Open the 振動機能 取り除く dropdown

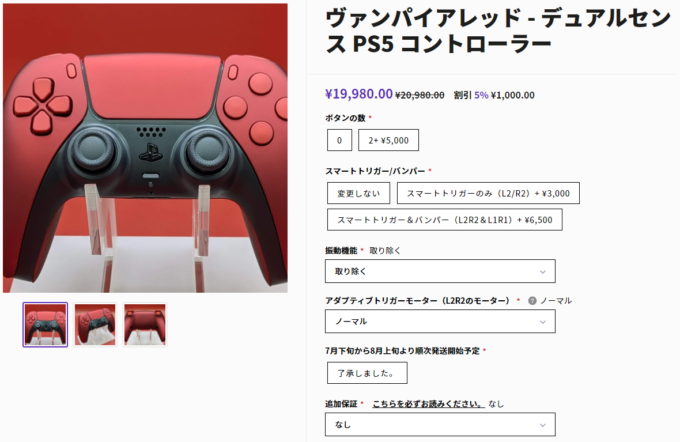click(x=440, y=271)
